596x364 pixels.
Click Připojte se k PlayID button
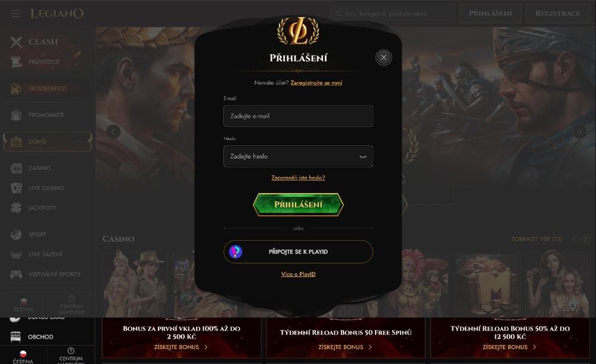click(298, 251)
